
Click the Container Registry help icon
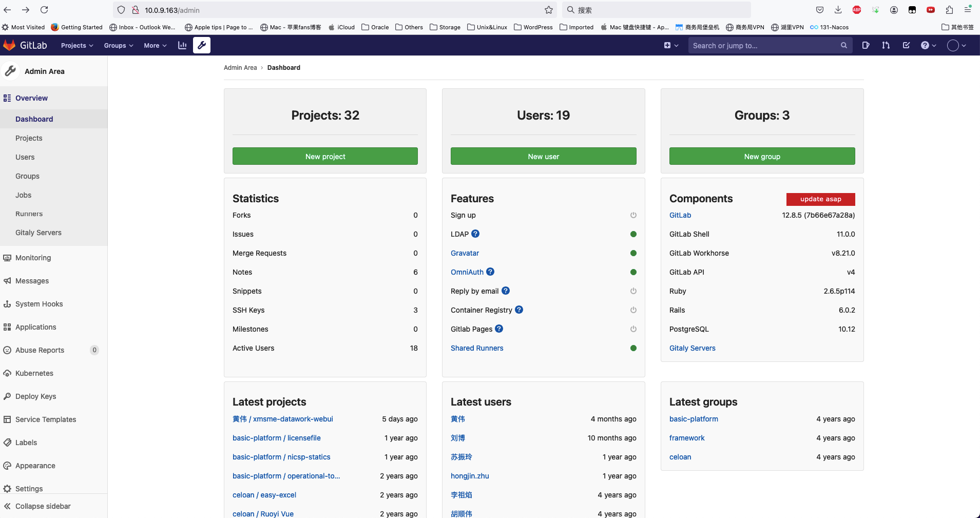519,310
